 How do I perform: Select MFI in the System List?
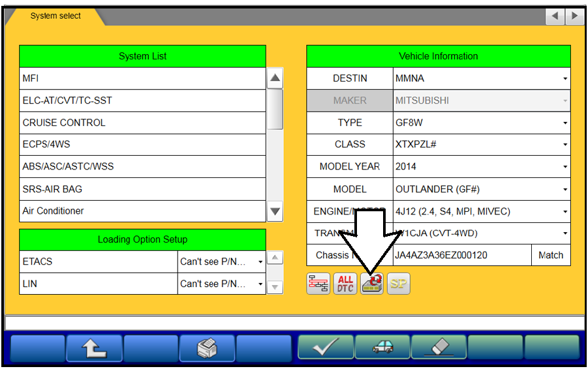tap(142, 78)
